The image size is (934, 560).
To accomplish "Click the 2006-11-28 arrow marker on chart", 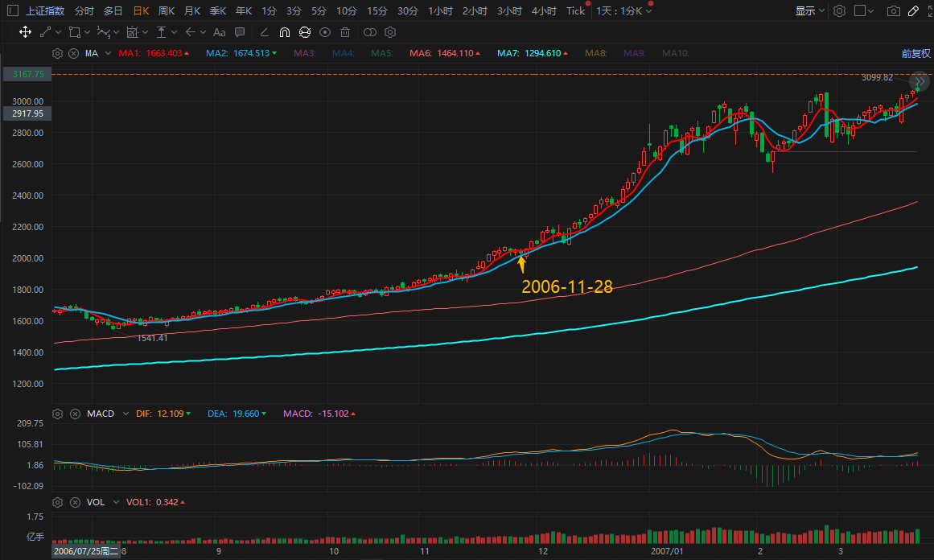I will tap(521, 264).
